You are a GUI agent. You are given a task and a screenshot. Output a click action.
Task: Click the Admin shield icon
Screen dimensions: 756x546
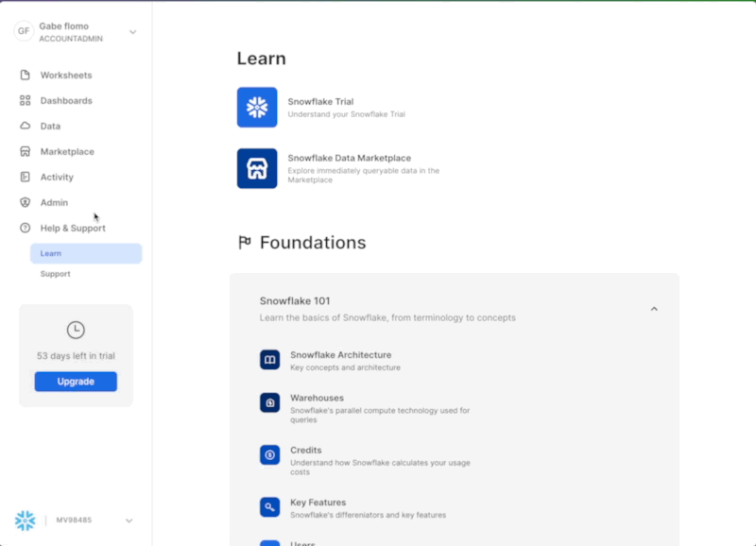(x=26, y=203)
